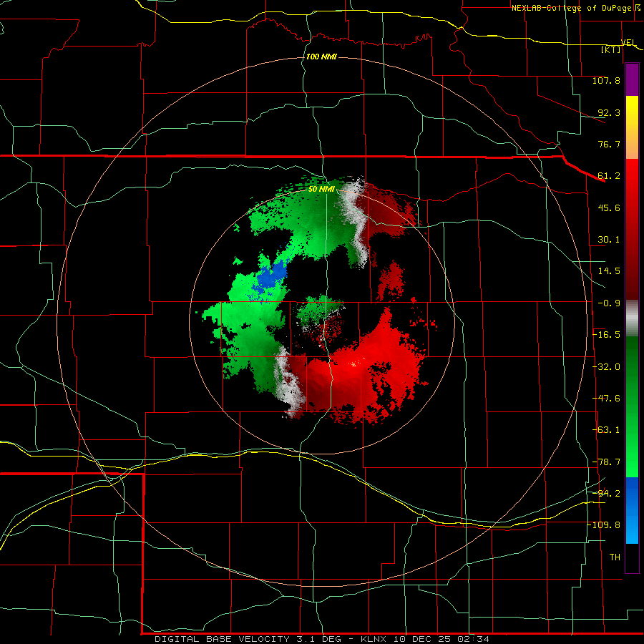Click the 76.7 velocity scale value
This screenshot has height=644, width=644.
click(x=609, y=144)
